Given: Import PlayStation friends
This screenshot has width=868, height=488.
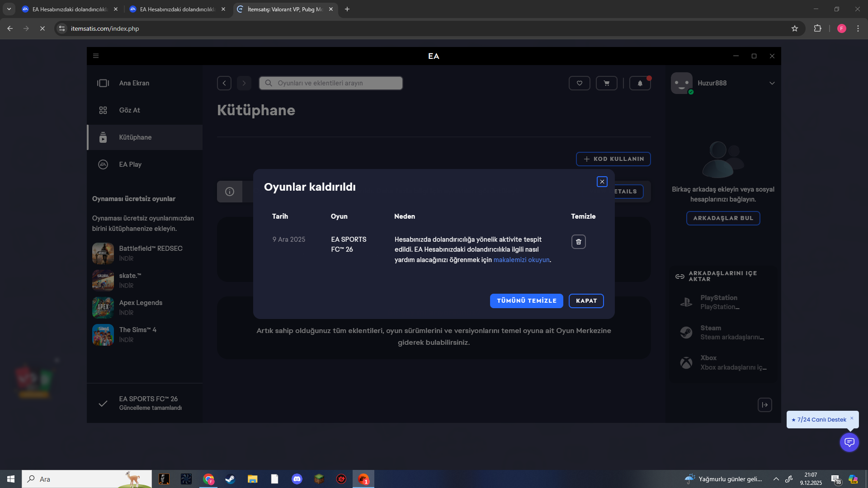Looking at the screenshot, I should tap(723, 302).
